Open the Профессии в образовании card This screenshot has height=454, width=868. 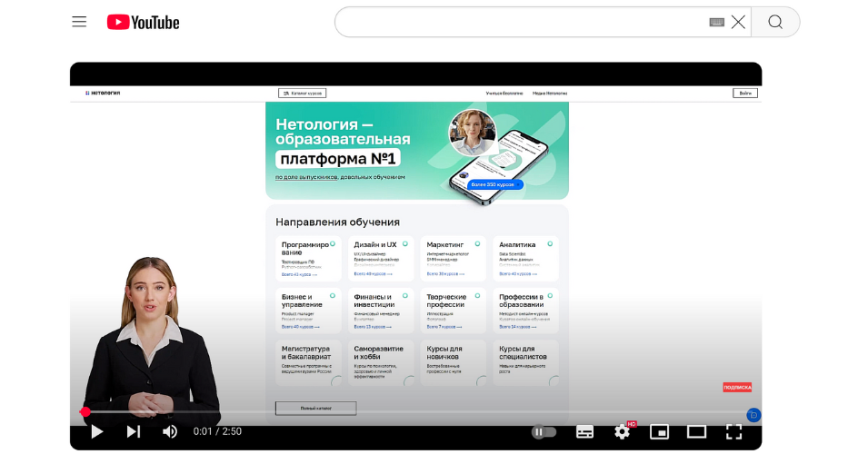coord(526,311)
